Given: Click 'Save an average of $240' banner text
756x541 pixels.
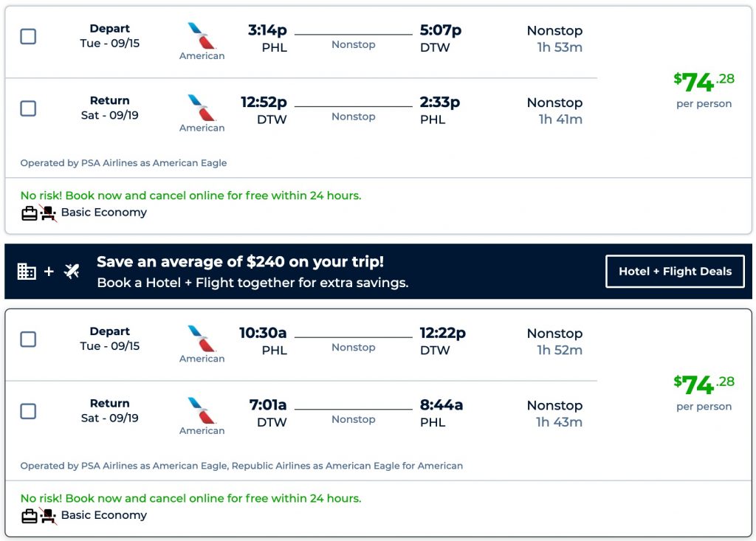Looking at the screenshot, I should pos(240,262).
